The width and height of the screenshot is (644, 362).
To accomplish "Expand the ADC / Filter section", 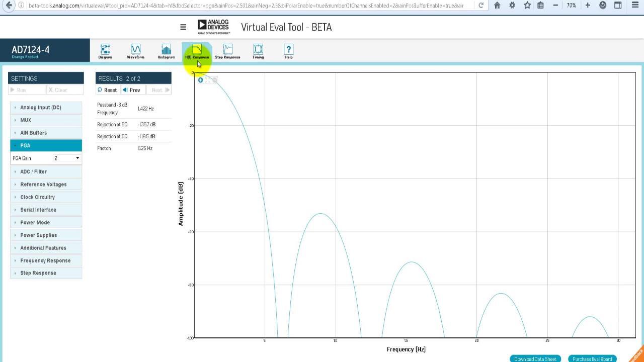I will point(46,171).
